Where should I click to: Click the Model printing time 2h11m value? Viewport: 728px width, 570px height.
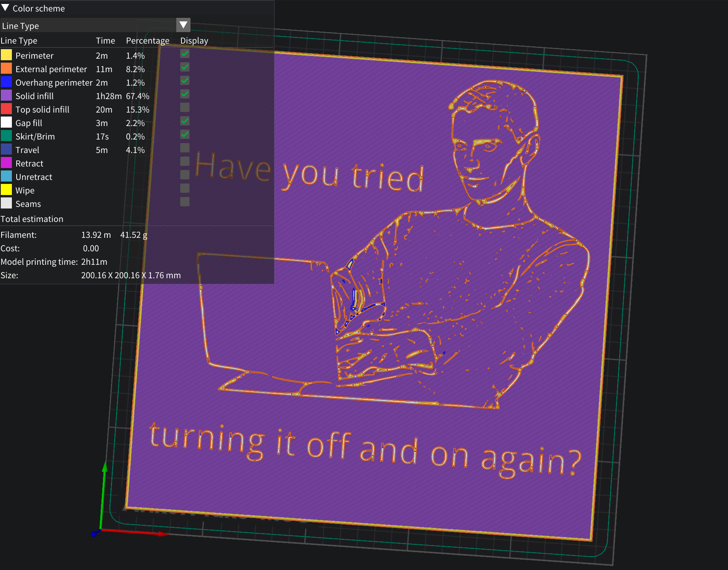pos(94,262)
